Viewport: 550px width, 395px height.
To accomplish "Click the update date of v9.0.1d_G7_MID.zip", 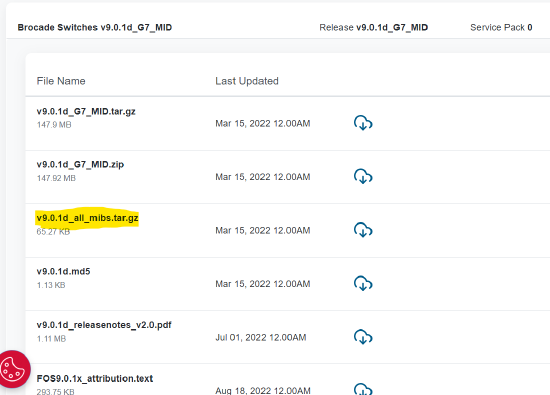I will tap(263, 177).
